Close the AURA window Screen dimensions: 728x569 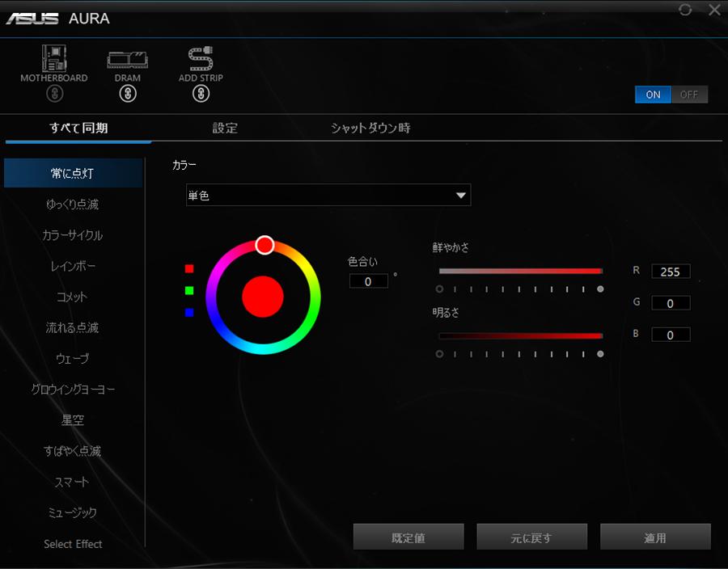pos(714,9)
